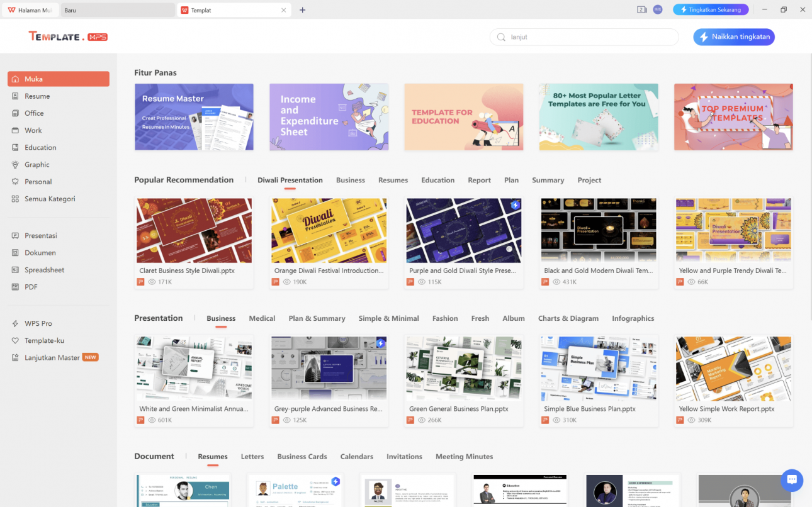
Task: Click the WPS Pro lightning icon
Action: (x=15, y=323)
